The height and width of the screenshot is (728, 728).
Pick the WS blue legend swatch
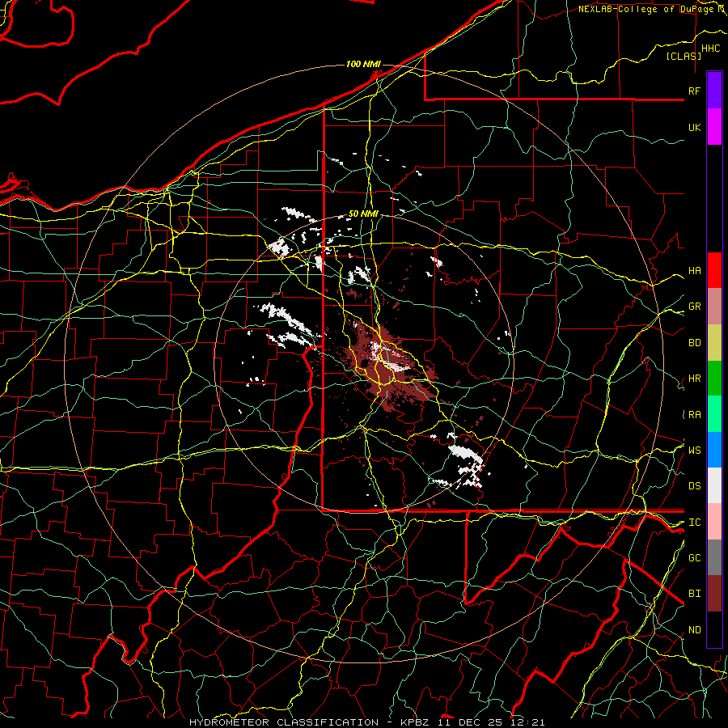[x=714, y=450]
